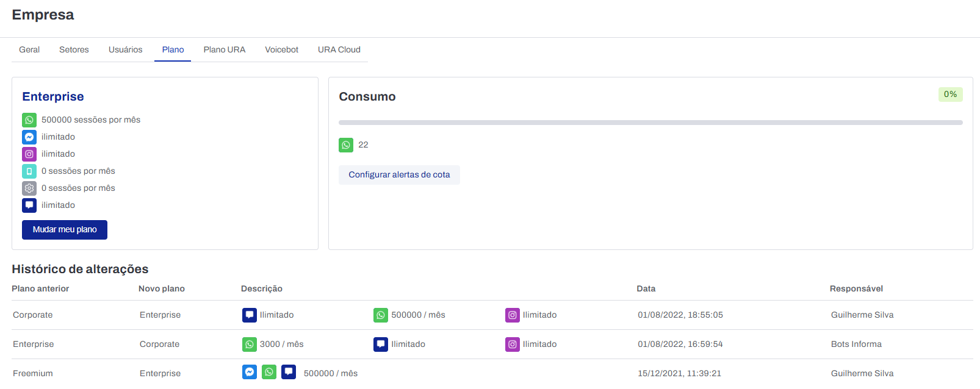
Task: Open Configurar alertas de cota
Action: [x=399, y=175]
